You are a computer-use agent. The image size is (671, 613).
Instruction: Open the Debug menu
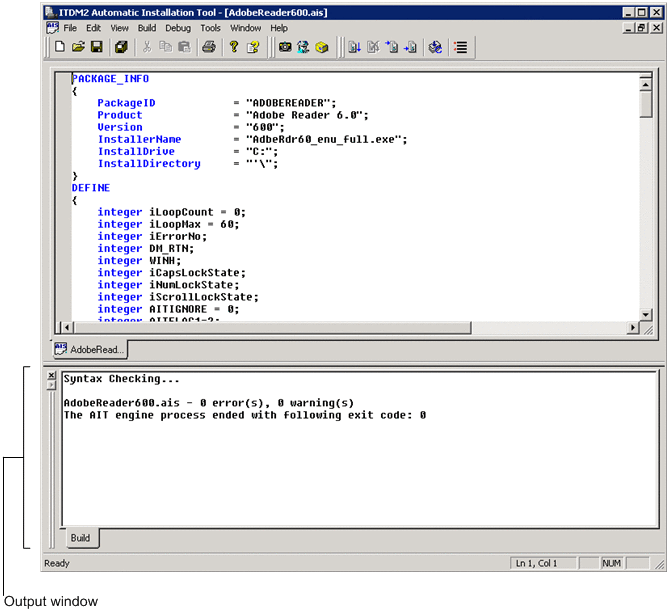pos(178,28)
